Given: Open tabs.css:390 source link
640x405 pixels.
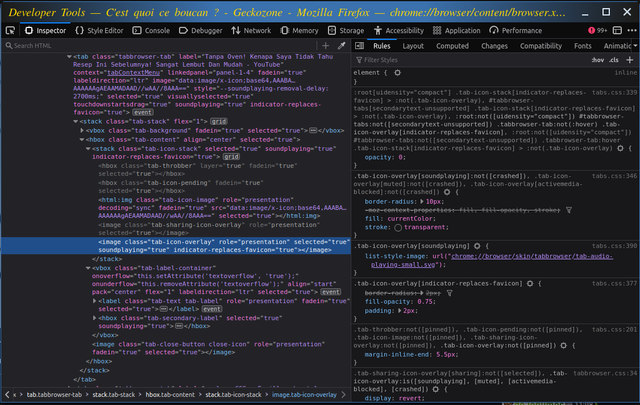Looking at the screenshot, I should tap(614, 246).
